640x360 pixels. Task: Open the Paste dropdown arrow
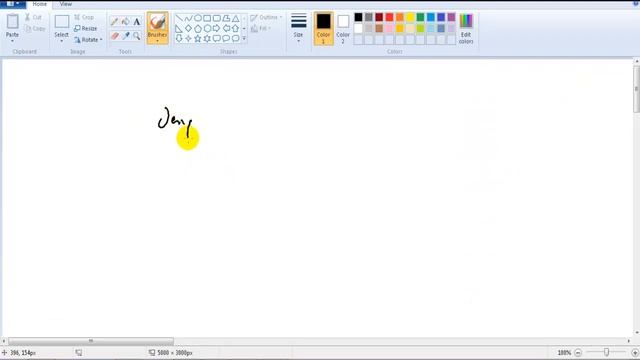[x=12, y=41]
